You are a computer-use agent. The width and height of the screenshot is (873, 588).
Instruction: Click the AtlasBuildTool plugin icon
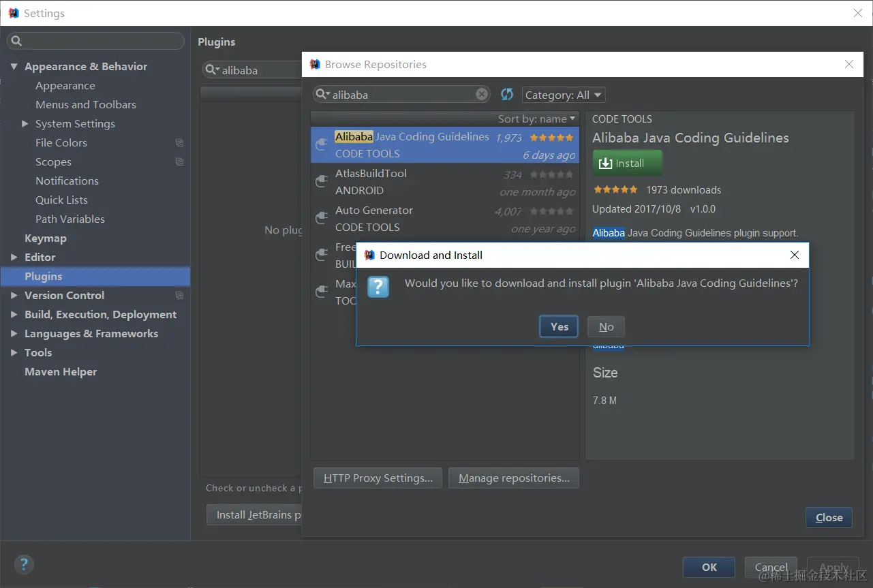(321, 181)
